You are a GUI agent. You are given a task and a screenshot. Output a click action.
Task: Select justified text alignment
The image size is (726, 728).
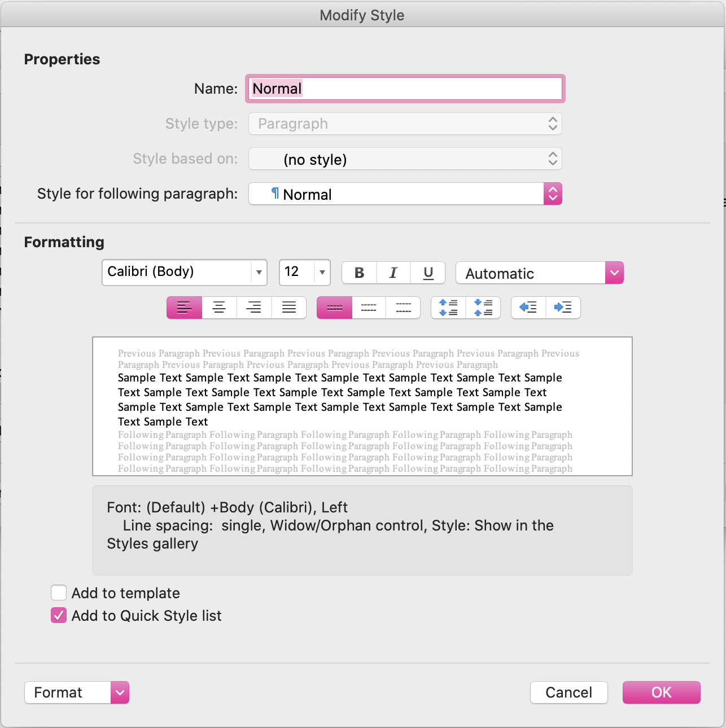click(x=289, y=308)
